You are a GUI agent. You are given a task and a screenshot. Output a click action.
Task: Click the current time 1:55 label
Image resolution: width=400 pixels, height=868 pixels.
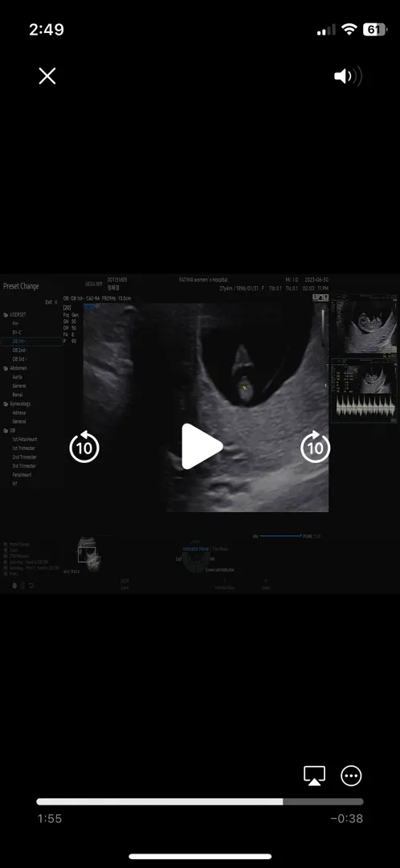(49, 819)
